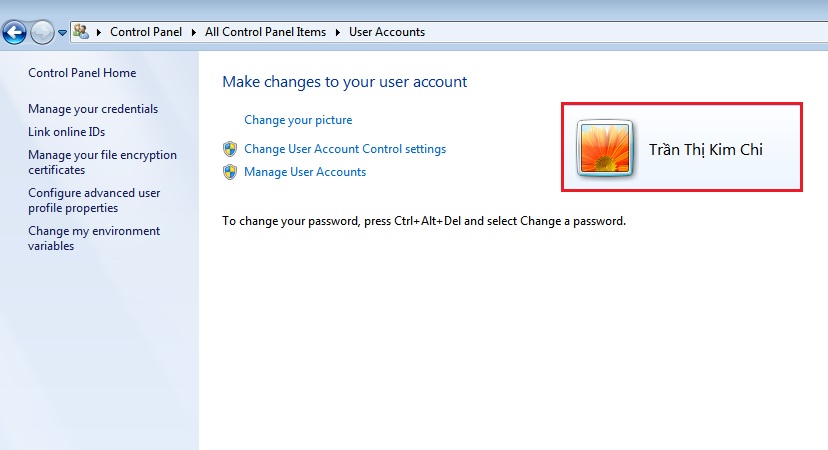Select Control Panel in the breadcrumb

tap(146, 32)
